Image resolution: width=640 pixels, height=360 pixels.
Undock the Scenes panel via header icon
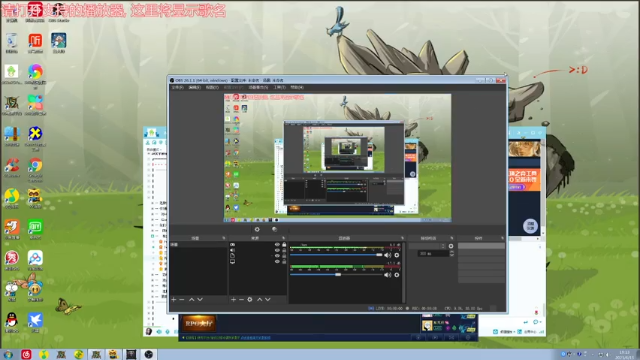(x=223, y=238)
